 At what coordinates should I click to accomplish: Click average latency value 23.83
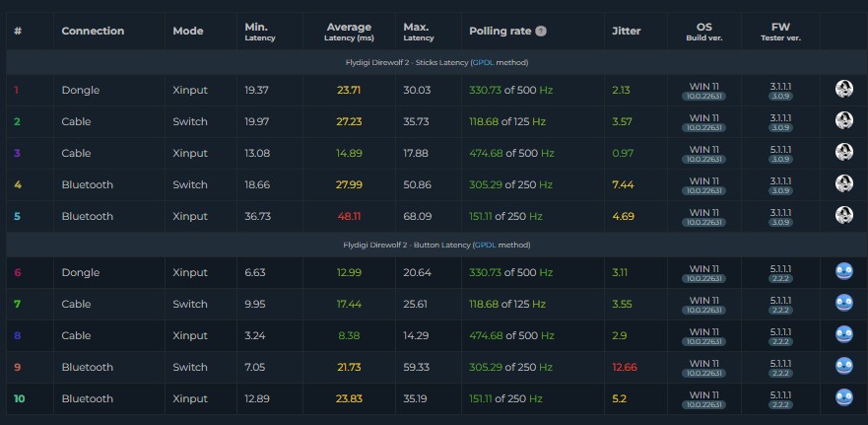click(x=349, y=398)
